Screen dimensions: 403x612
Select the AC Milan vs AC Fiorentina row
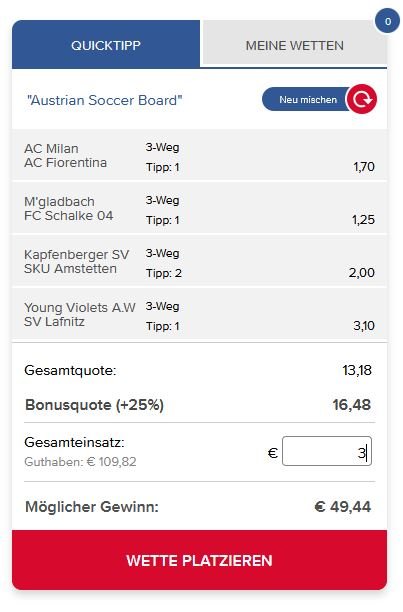[199, 156]
